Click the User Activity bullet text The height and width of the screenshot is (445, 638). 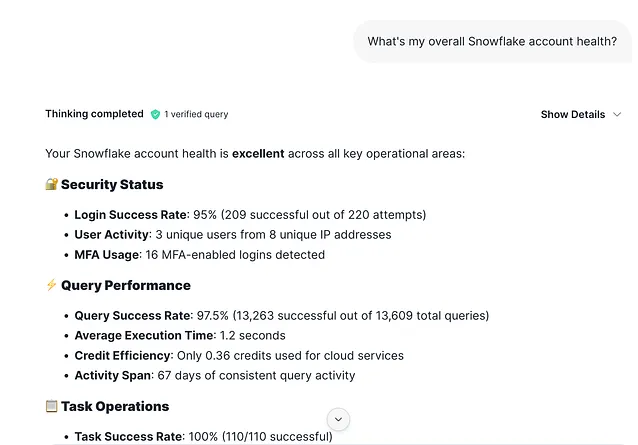[x=232, y=235]
